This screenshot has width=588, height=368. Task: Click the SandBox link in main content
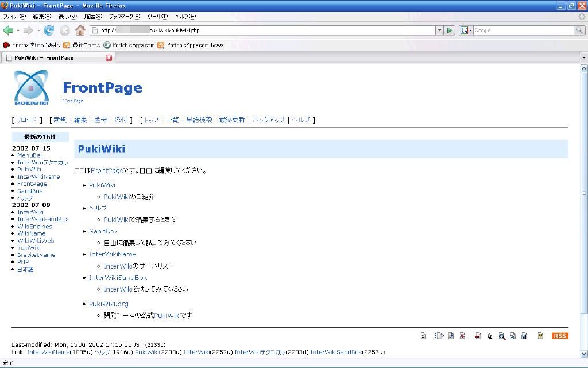coord(103,231)
